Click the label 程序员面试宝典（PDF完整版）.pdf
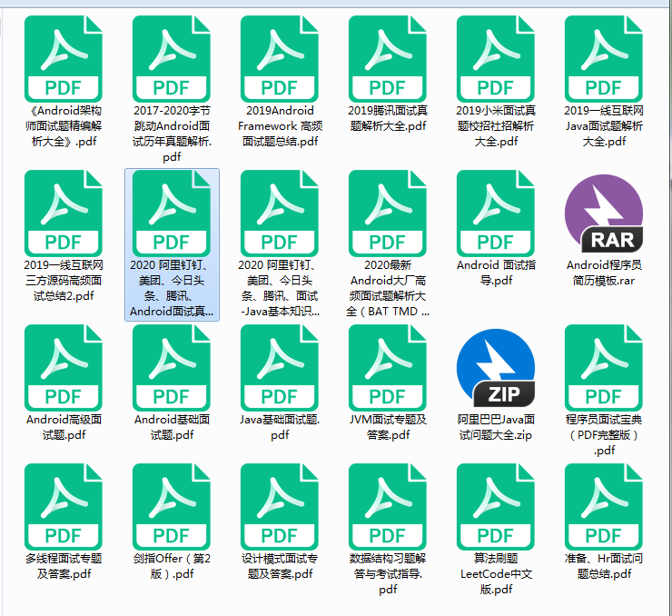The width and height of the screenshot is (672, 616). pos(604,434)
